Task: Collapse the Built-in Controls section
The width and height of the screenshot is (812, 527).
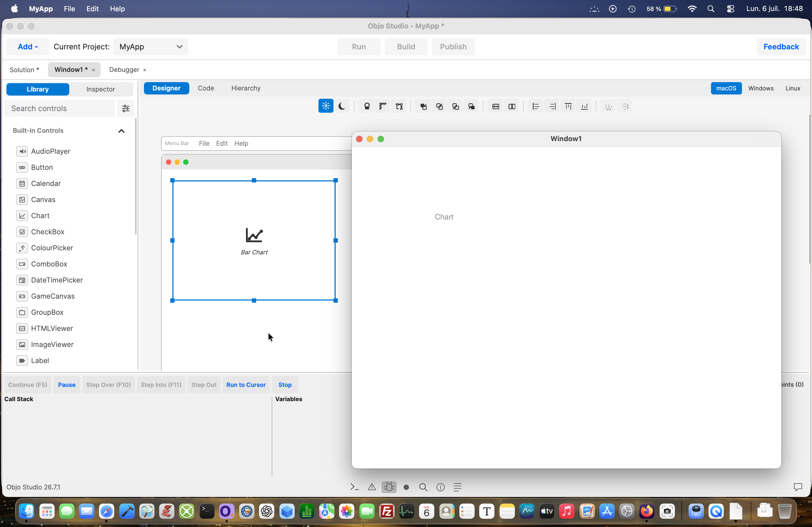Action: (x=121, y=131)
